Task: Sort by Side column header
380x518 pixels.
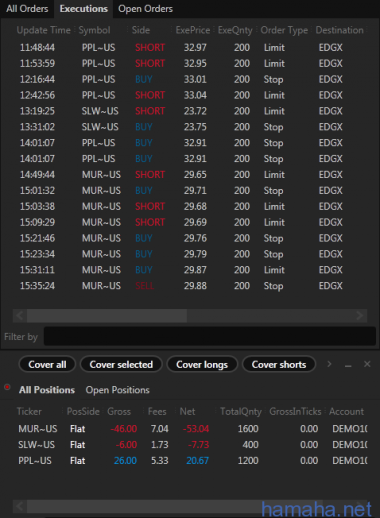Action: click(x=141, y=30)
